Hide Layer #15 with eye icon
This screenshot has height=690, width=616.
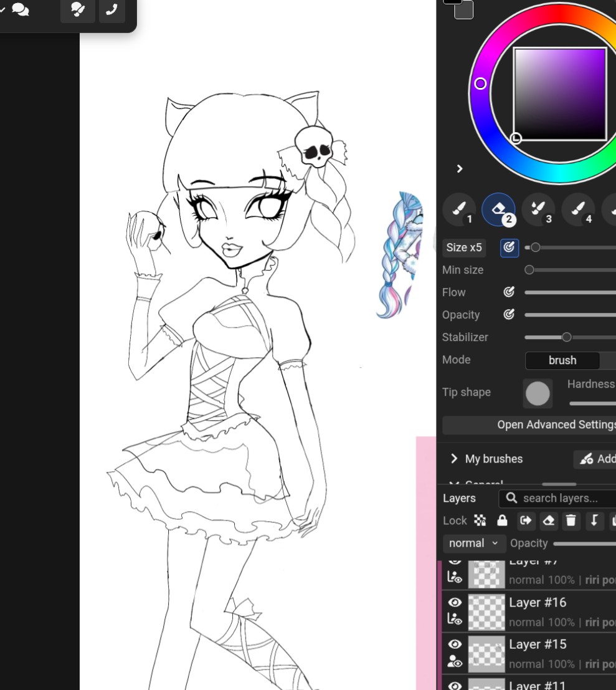coord(455,644)
